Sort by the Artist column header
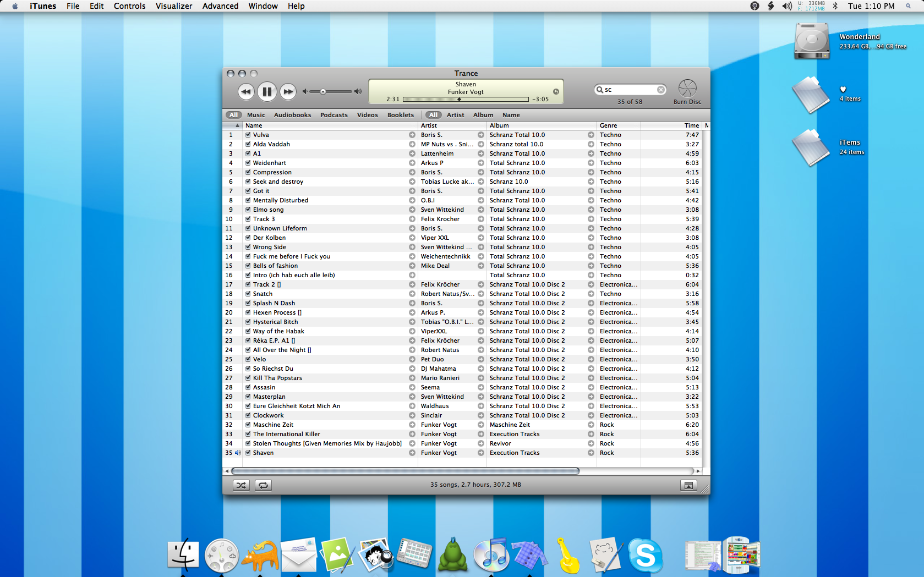 pyautogui.click(x=452, y=125)
